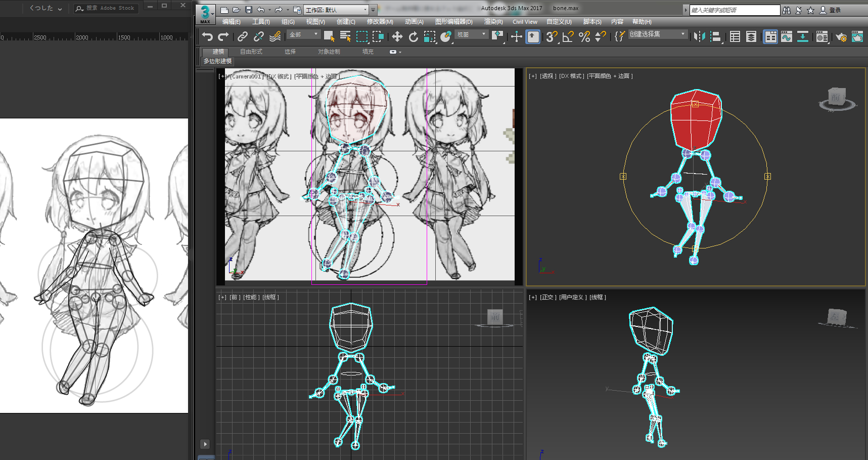Image resolution: width=868 pixels, height=460 pixels.
Task: Expand the Quick Access undo history arrow
Action: pyautogui.click(x=269, y=10)
